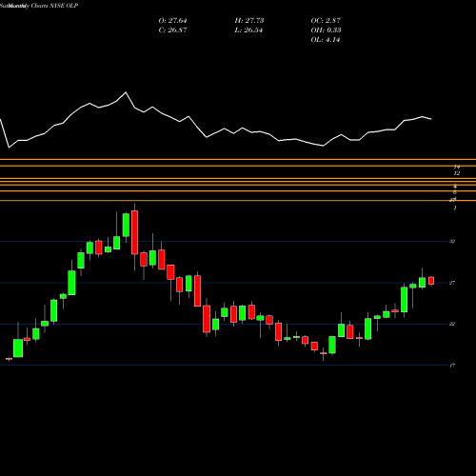Viewport: 476px width, 476px height.
Task: Select the rightmost red candlestick
Action: click(431, 281)
